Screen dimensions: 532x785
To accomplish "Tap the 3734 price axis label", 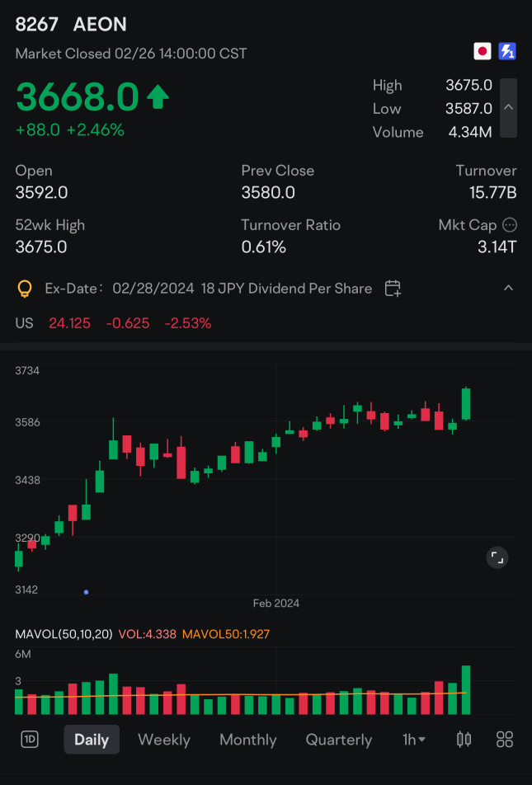I will 27,370.
